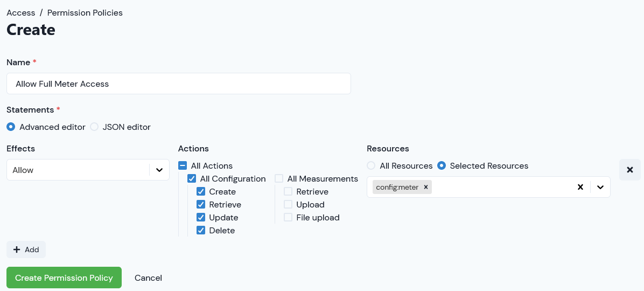Image resolution: width=644 pixels, height=291 pixels.
Task: Select the Advanced editor radio button
Action: click(x=11, y=127)
